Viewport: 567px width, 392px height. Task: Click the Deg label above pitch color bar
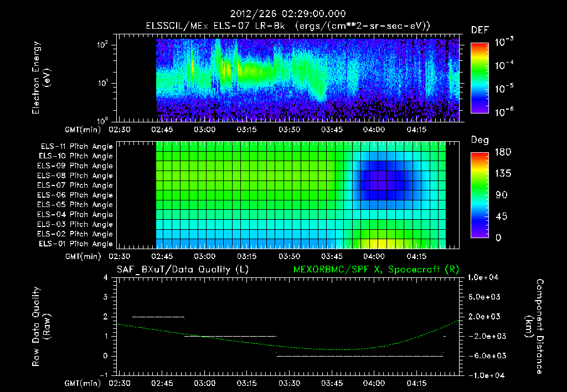click(x=480, y=140)
